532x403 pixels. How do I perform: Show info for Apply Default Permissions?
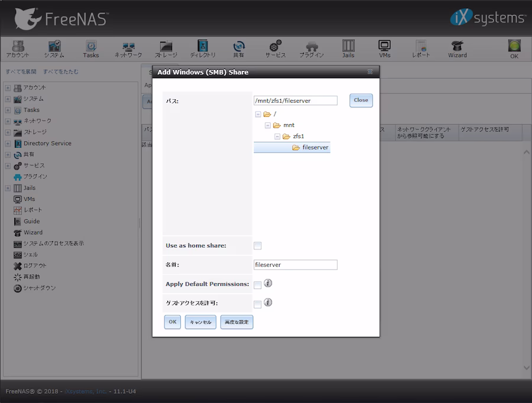268,283
